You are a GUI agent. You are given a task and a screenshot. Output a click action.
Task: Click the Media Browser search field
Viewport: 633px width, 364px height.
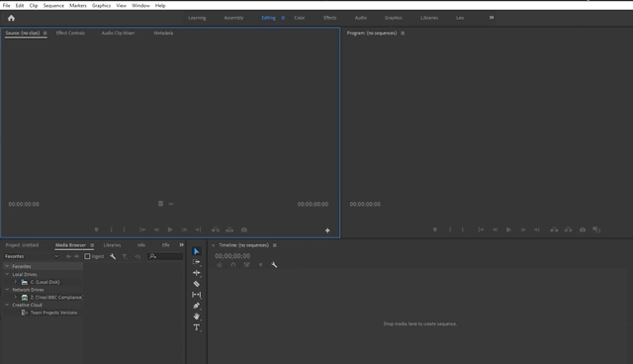pos(165,256)
